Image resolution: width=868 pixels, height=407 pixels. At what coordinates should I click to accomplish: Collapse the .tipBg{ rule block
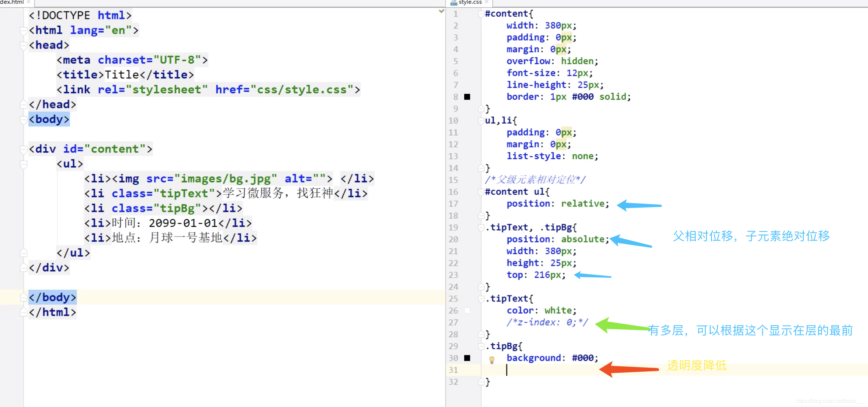[481, 346]
